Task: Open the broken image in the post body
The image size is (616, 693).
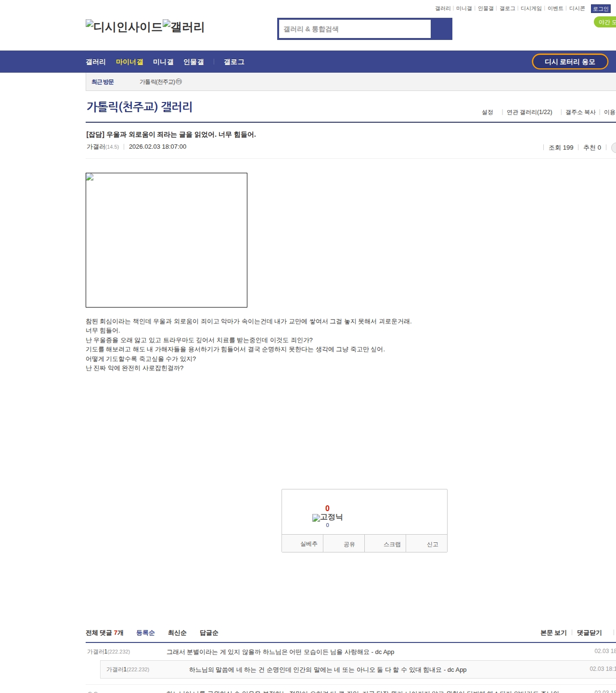Action: click(x=167, y=240)
